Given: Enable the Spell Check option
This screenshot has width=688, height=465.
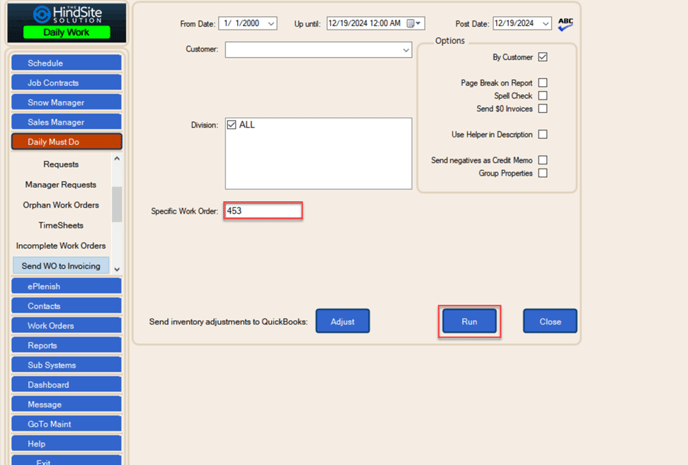Looking at the screenshot, I should point(543,96).
